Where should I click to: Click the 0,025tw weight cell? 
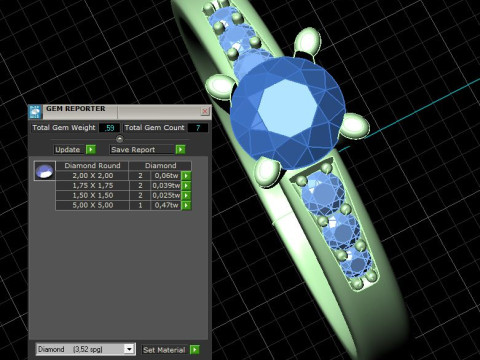pos(166,195)
